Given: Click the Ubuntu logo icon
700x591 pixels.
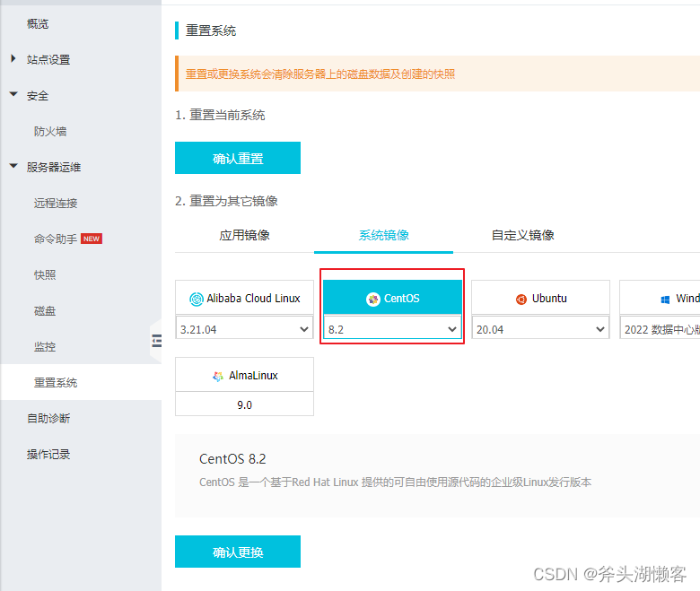Looking at the screenshot, I should coord(521,299).
